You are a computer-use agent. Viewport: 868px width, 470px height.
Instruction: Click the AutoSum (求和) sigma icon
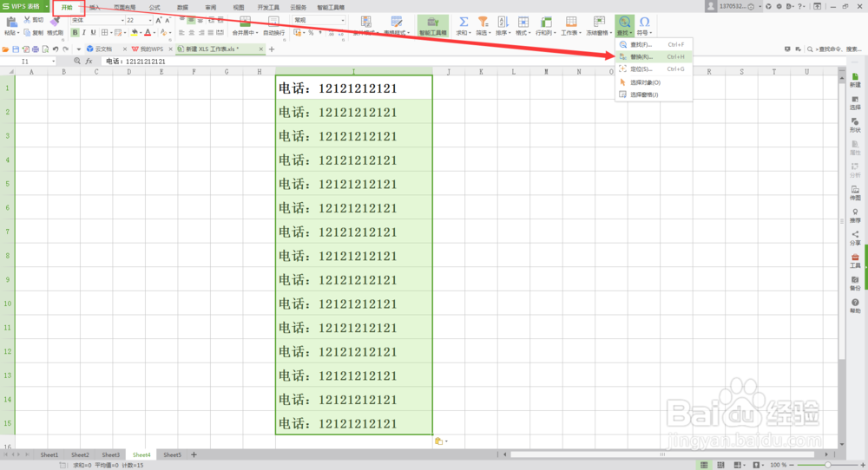[464, 22]
